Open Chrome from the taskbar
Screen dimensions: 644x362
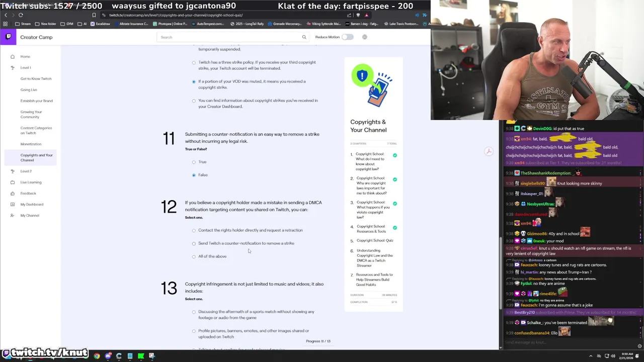coord(97,356)
